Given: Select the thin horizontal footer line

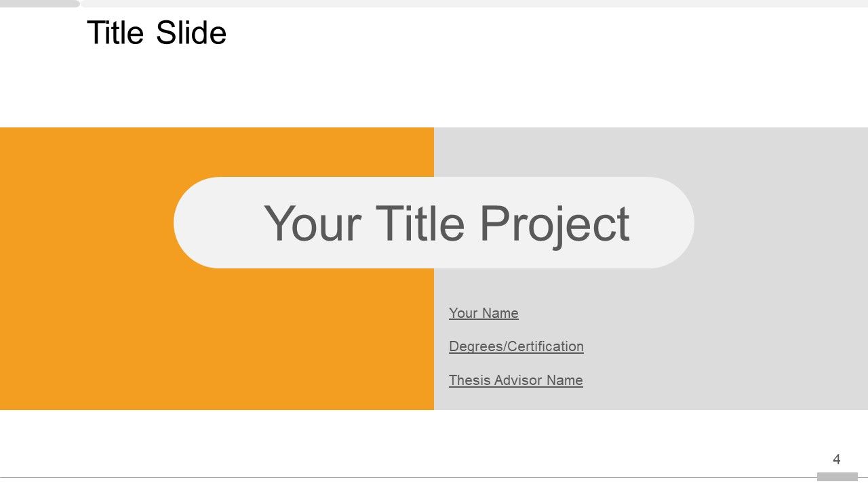Looking at the screenshot, I should [x=407, y=477].
